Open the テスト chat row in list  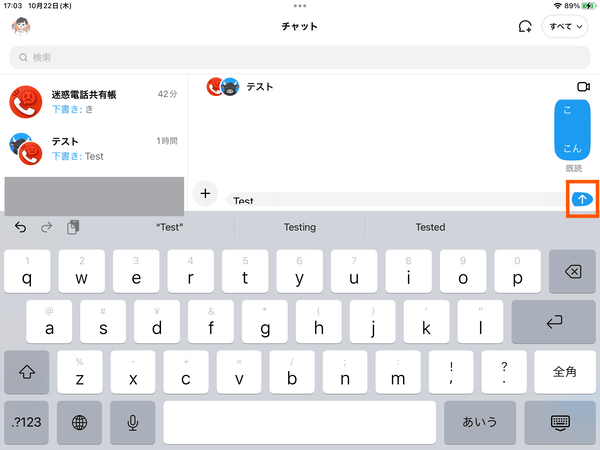click(x=94, y=148)
